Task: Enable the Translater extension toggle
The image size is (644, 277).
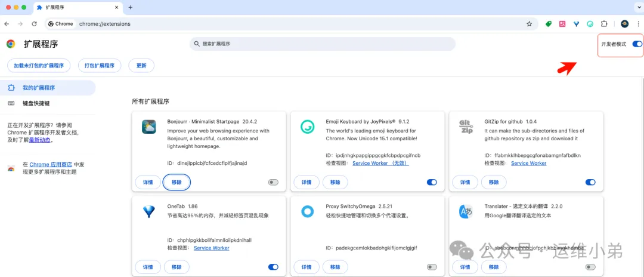Action: coord(590,267)
